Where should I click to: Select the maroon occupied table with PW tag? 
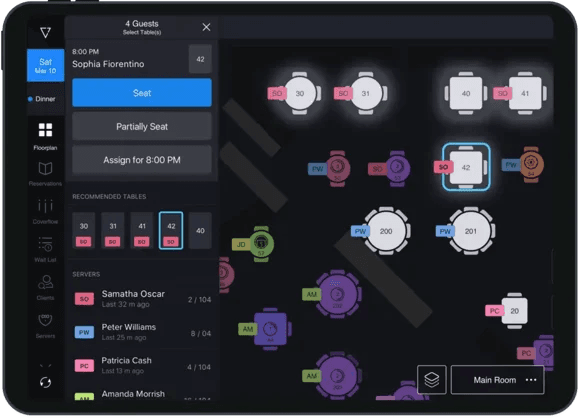pos(337,168)
